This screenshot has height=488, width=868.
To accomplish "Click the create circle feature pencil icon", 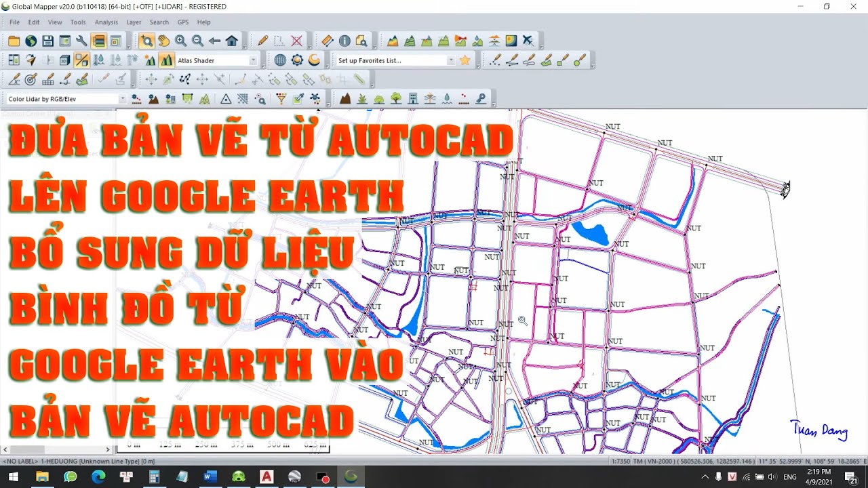I will 580,60.
